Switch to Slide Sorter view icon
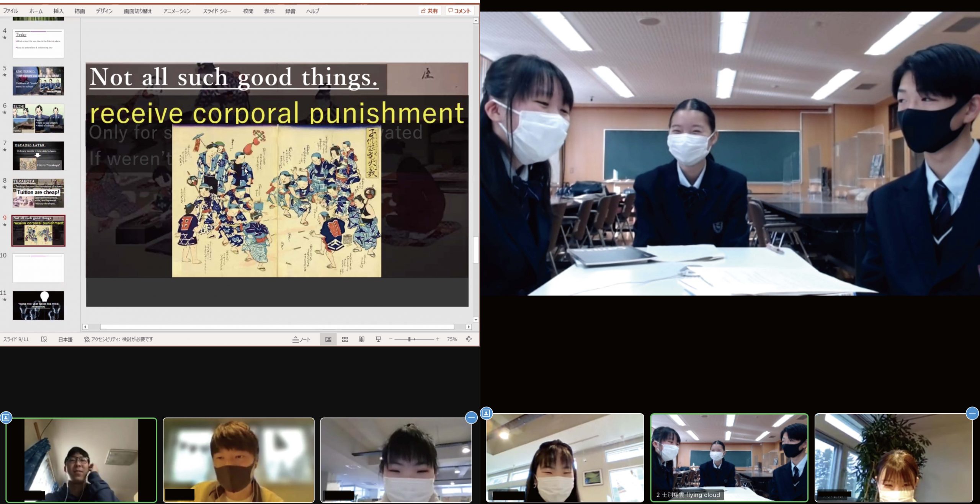The width and height of the screenshot is (980, 504). [x=345, y=339]
